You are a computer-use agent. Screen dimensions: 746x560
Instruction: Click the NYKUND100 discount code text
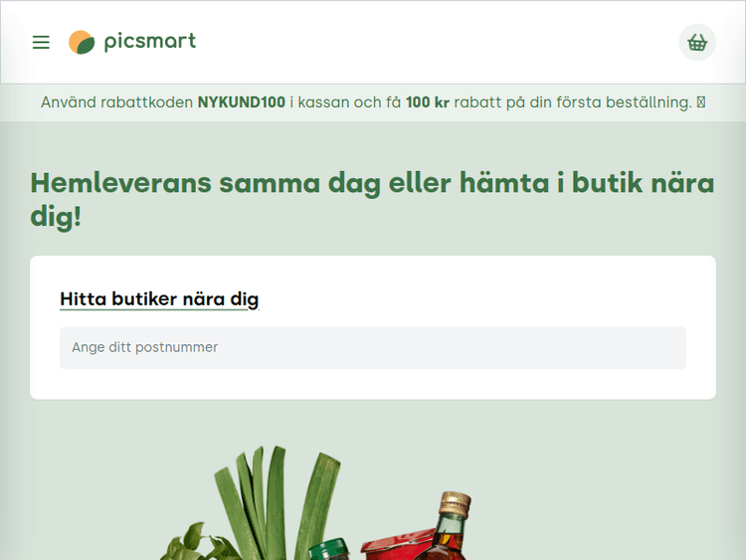pyautogui.click(x=242, y=102)
